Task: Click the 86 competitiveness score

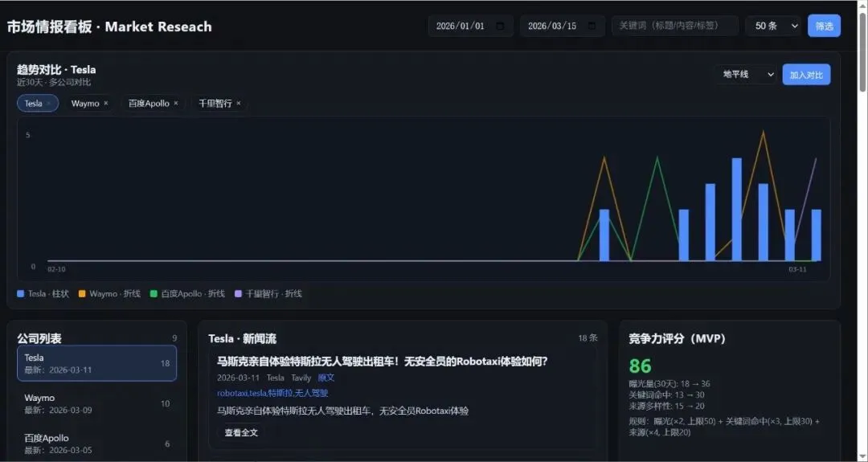Action: coord(640,366)
